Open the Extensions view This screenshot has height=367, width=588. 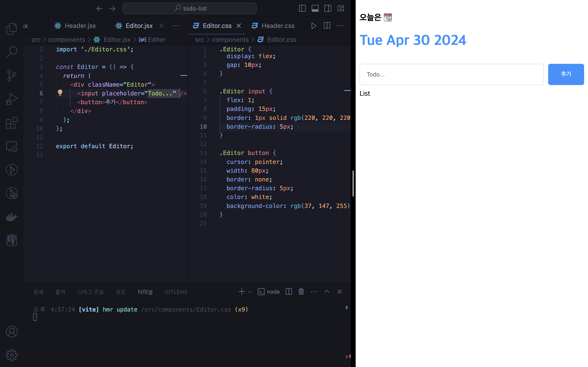tap(11, 123)
